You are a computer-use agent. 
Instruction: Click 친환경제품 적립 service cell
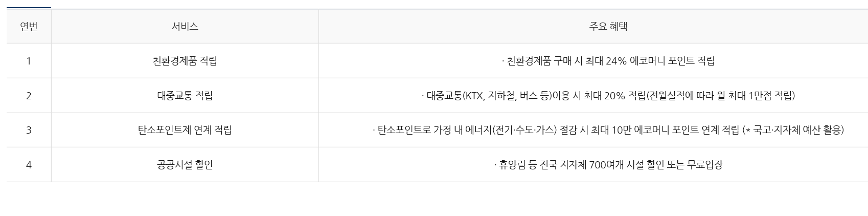point(185,61)
